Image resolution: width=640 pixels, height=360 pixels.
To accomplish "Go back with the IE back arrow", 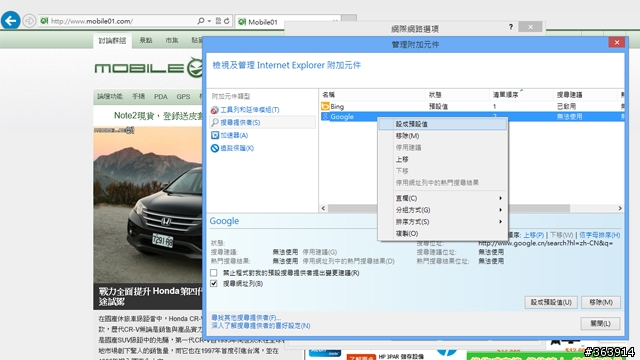I will [x=11, y=20].
